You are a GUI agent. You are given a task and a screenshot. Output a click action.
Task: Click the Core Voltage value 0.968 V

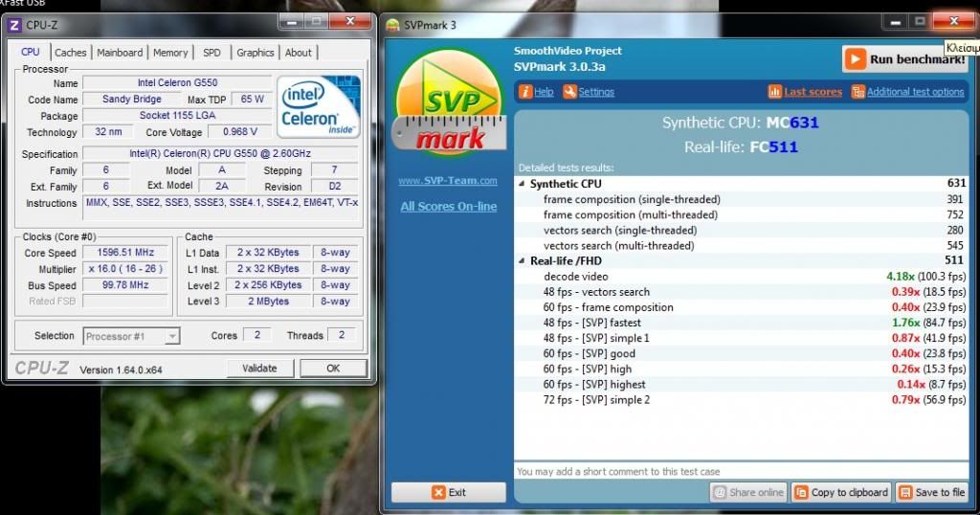tap(240, 132)
